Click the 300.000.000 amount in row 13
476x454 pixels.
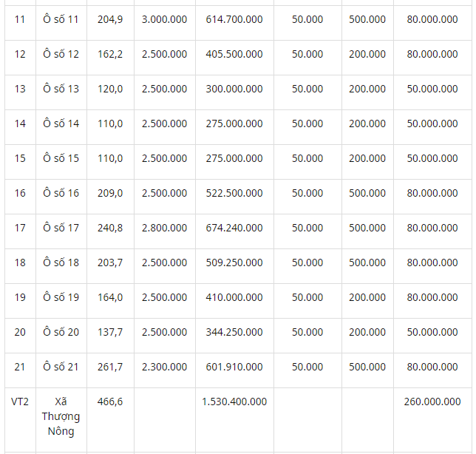234,89
